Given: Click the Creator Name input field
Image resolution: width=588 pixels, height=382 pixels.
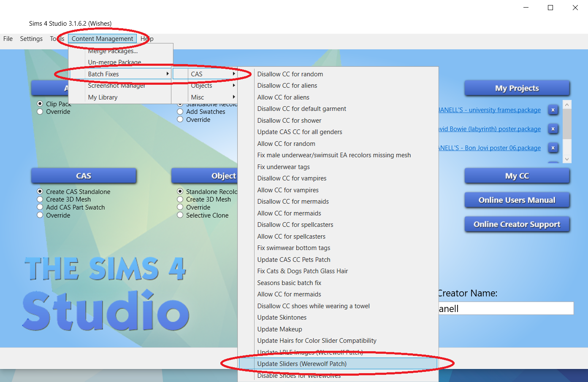Looking at the screenshot, I should coord(506,309).
